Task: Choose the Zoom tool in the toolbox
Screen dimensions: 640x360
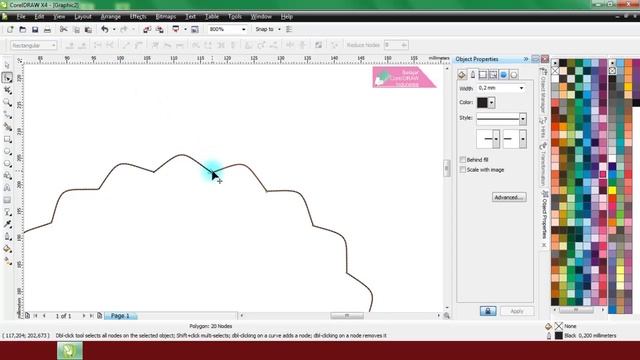Action: (7, 102)
